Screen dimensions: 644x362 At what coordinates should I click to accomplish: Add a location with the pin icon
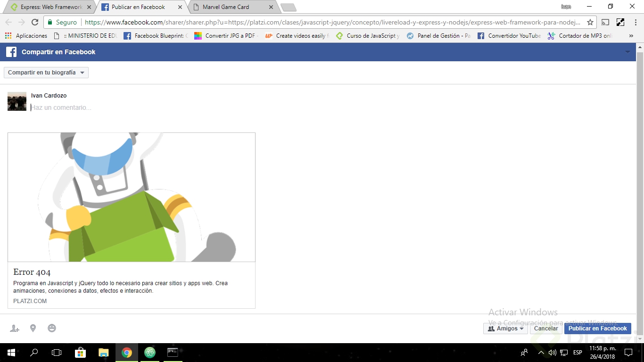33,328
